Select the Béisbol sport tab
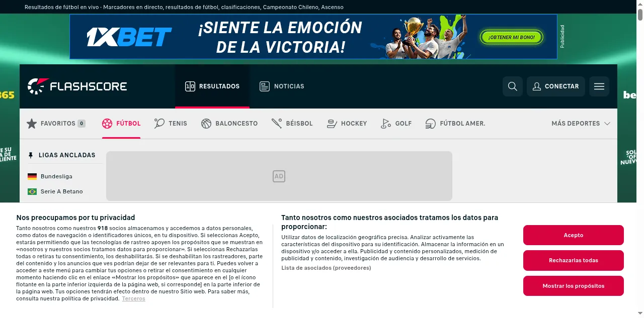 292,124
